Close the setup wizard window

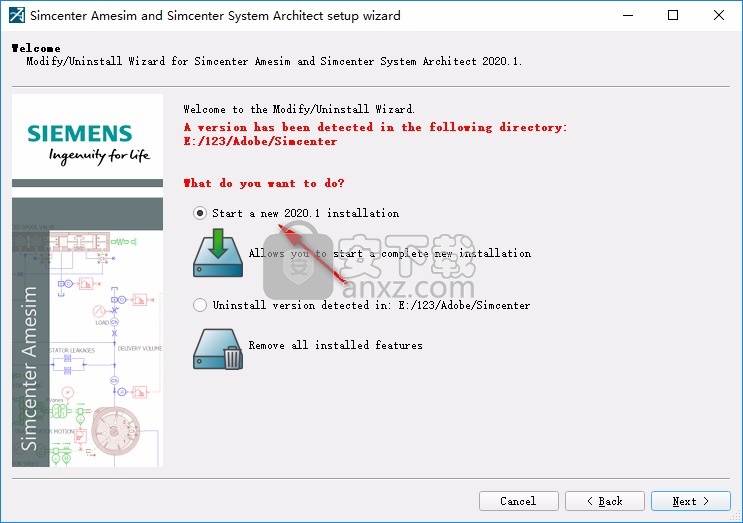pos(718,15)
